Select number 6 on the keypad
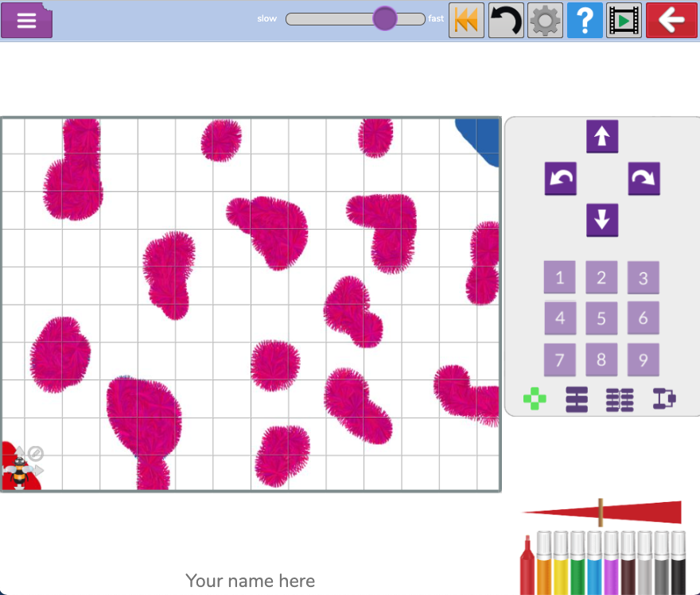This screenshot has width=700, height=595. (644, 318)
